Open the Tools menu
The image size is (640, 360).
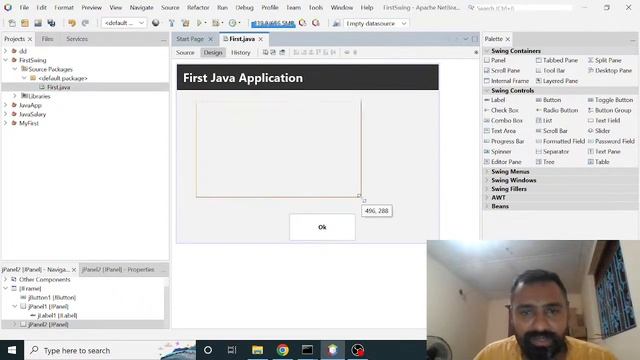pyautogui.click(x=316, y=7)
